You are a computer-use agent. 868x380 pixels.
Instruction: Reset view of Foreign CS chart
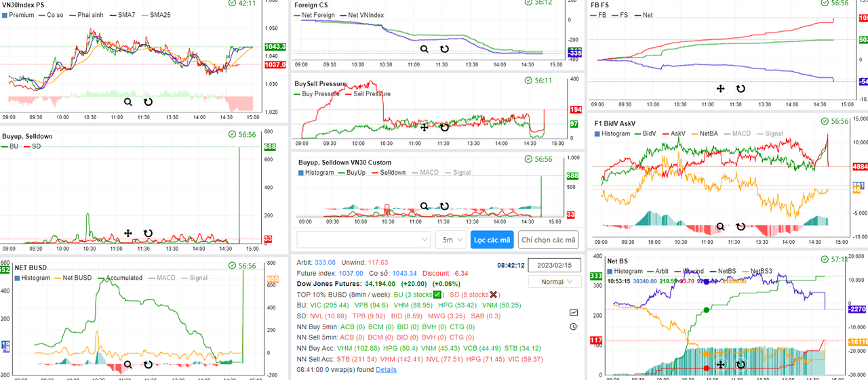(444, 49)
